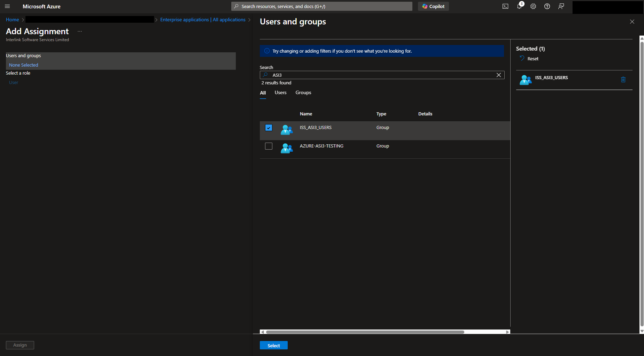Click the disabled Assign button
Viewport: 644px width, 356px height.
click(20, 345)
